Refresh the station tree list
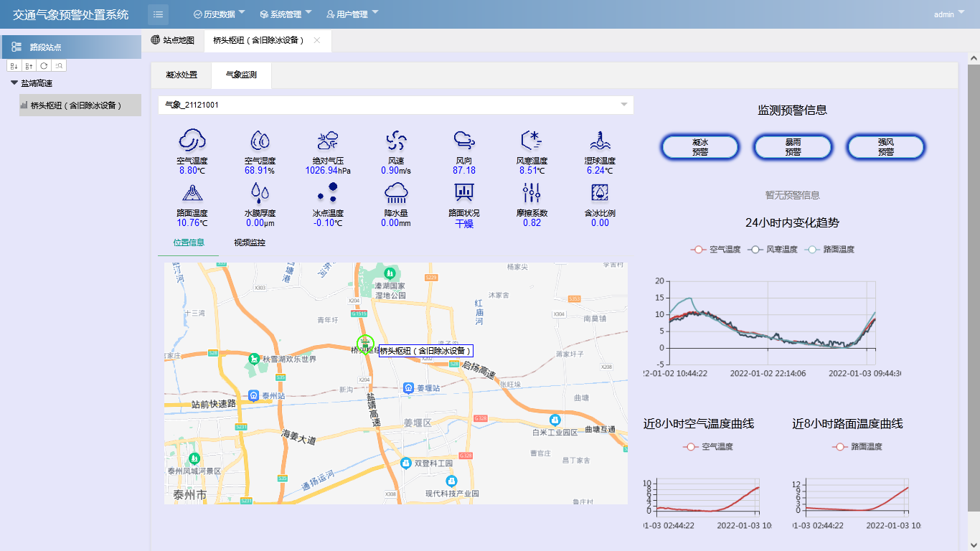Screen dimensions: 980x551 click(44, 66)
